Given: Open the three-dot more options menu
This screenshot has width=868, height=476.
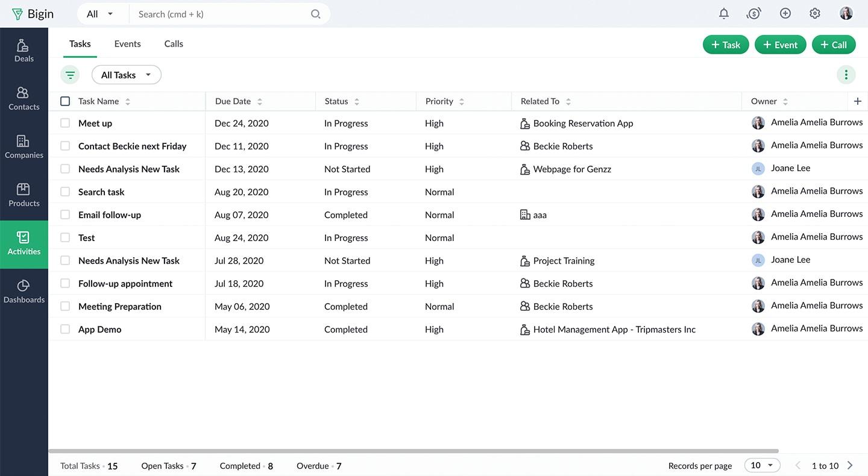Looking at the screenshot, I should click(x=846, y=75).
